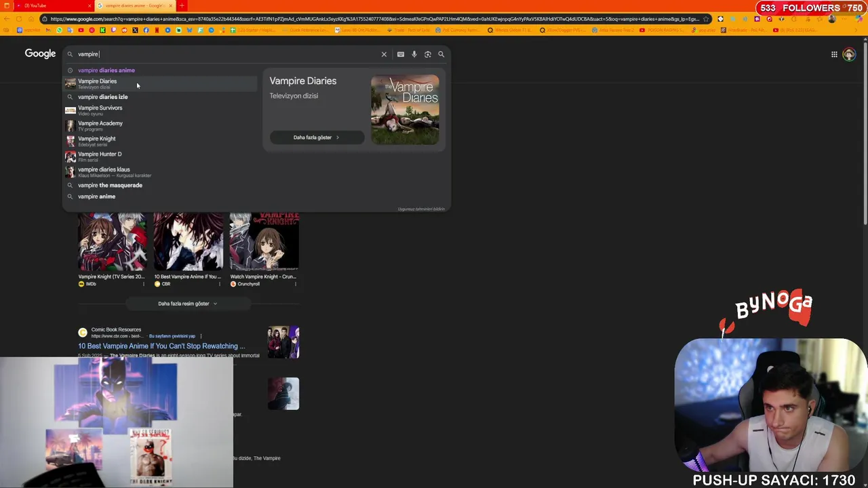
Task: Select the vampire diaries anime Google tab
Action: [x=134, y=5]
